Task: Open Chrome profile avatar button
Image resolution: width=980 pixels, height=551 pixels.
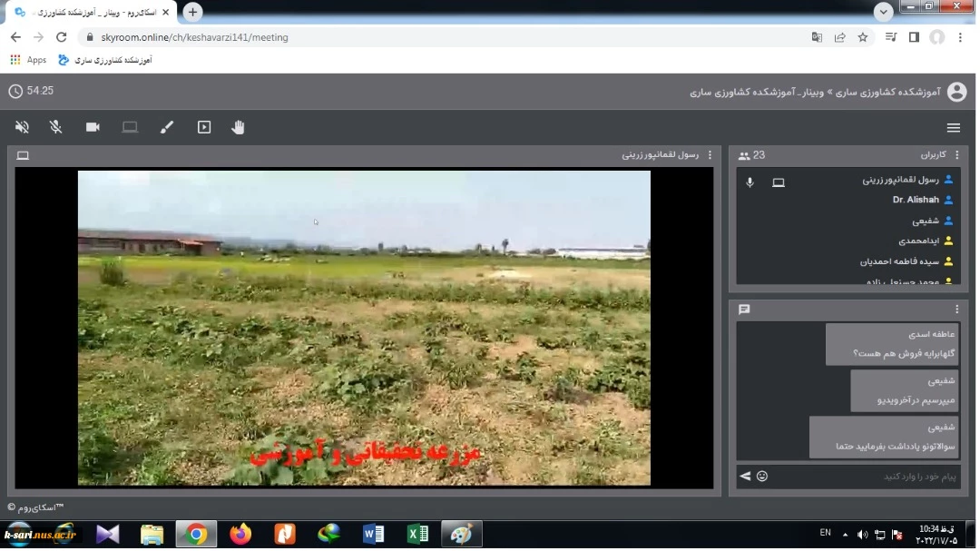Action: (936, 37)
